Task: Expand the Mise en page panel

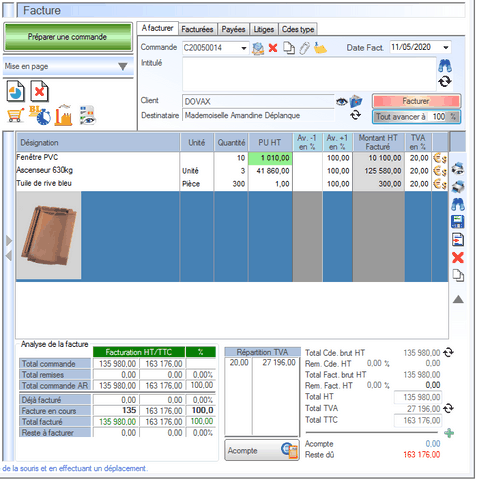Action: click(x=123, y=67)
